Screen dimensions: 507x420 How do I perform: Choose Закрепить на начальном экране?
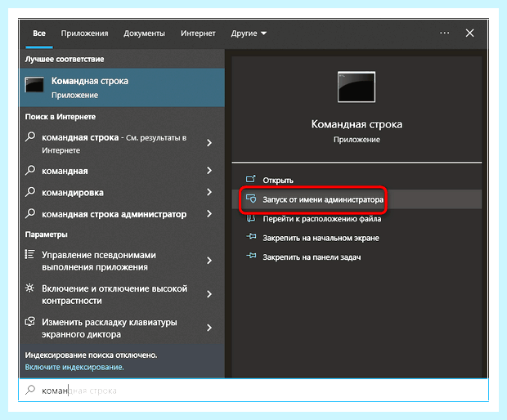point(321,239)
